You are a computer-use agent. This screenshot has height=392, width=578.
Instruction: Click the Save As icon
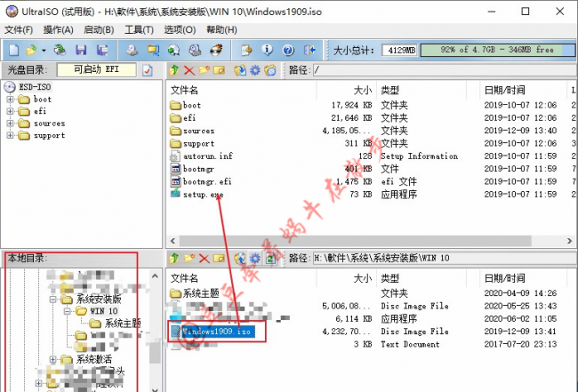tap(102, 50)
